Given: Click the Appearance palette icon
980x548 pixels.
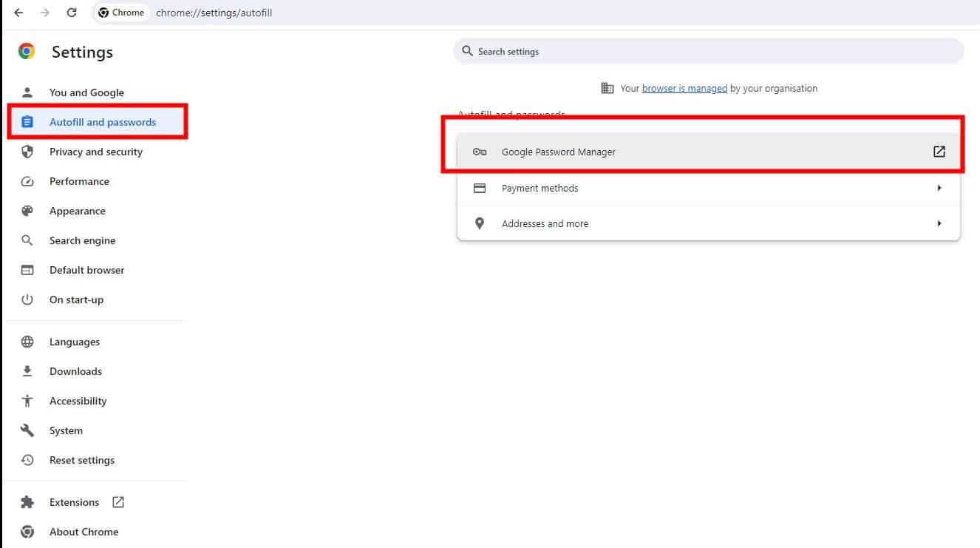Looking at the screenshot, I should pos(27,211).
